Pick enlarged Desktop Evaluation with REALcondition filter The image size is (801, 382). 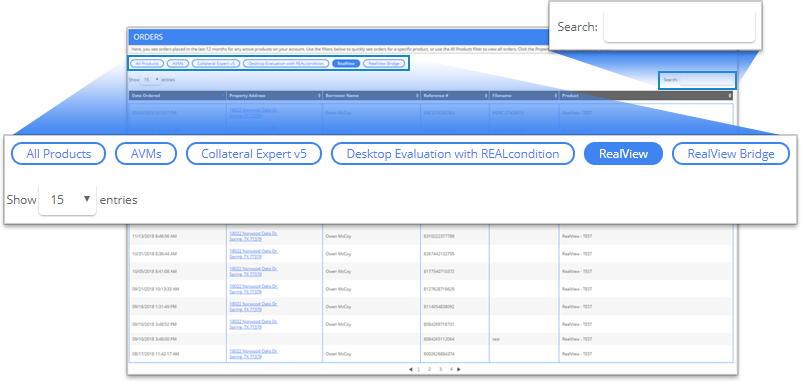click(x=453, y=154)
